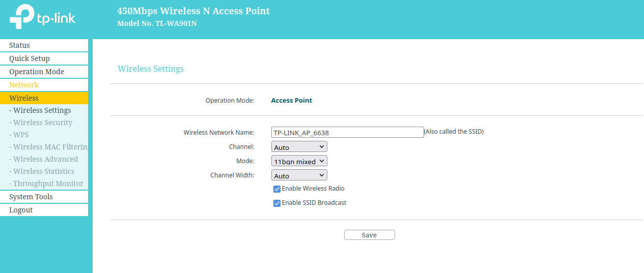Uncheck Enable Wireless Radio
Image resolution: width=644 pixels, height=273 pixels.
(x=277, y=189)
